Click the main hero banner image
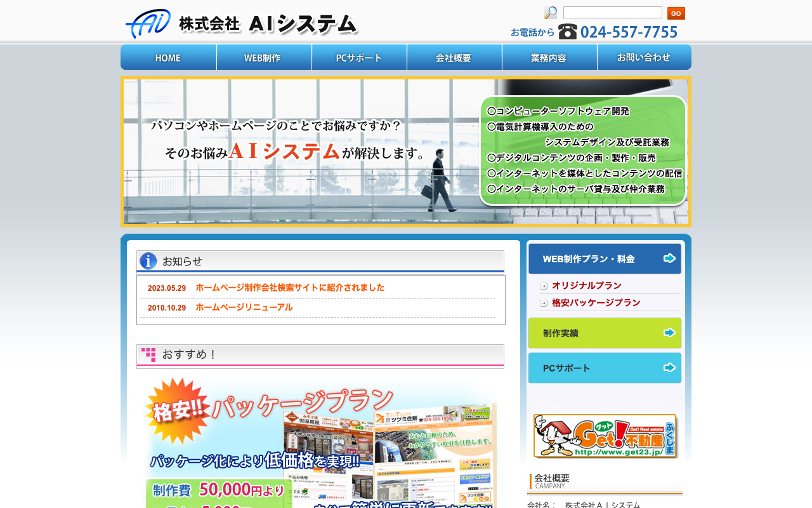 (x=406, y=152)
